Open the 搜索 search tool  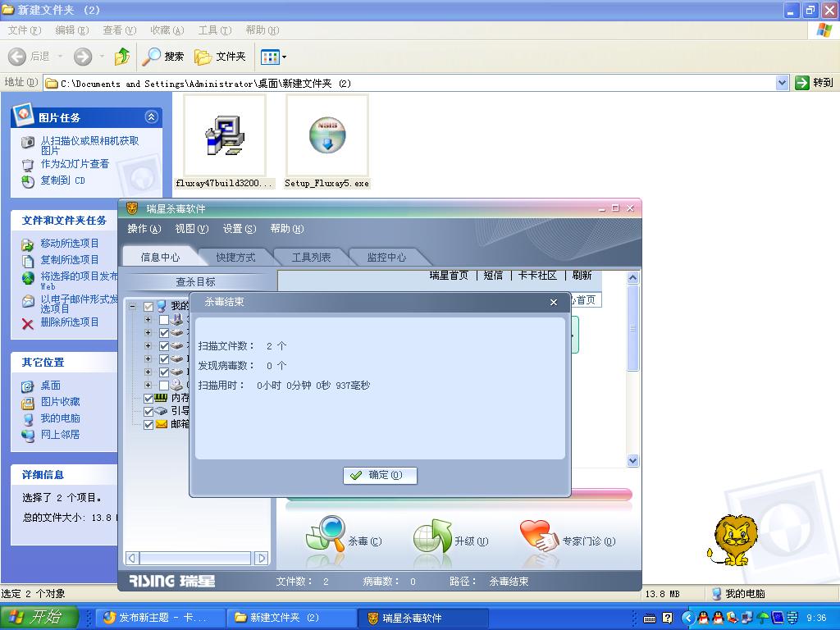pyautogui.click(x=163, y=57)
